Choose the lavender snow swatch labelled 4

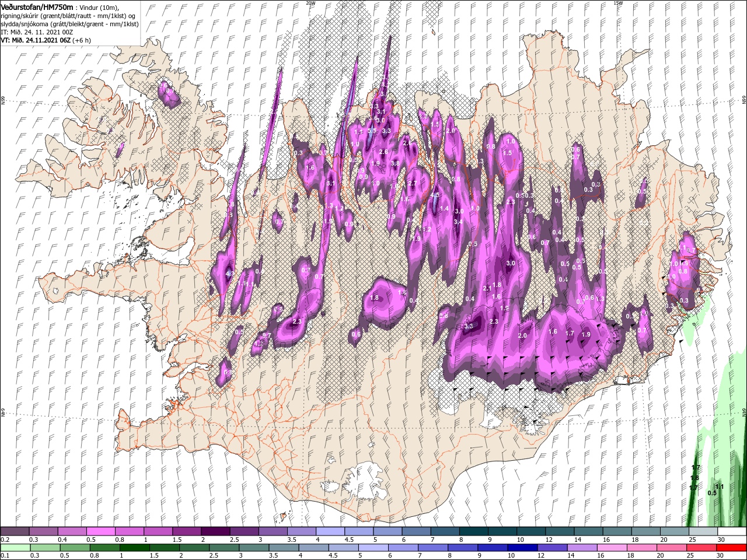pyautogui.click(x=330, y=531)
